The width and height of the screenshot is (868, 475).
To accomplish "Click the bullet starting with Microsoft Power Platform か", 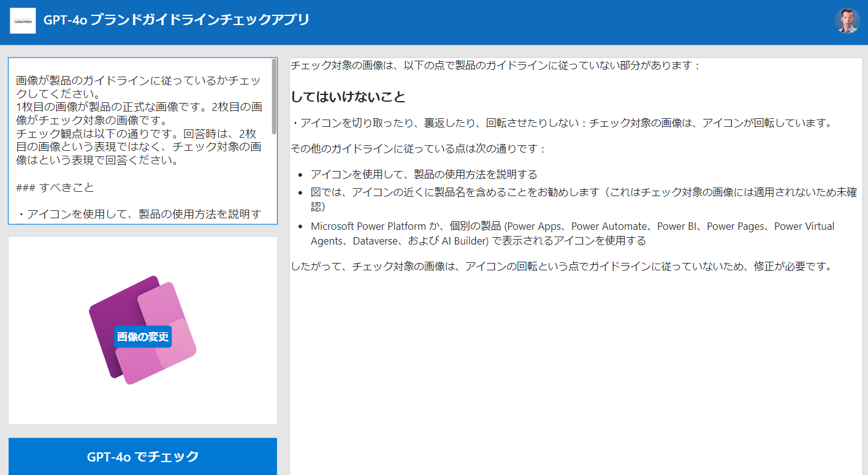I will [x=573, y=234].
